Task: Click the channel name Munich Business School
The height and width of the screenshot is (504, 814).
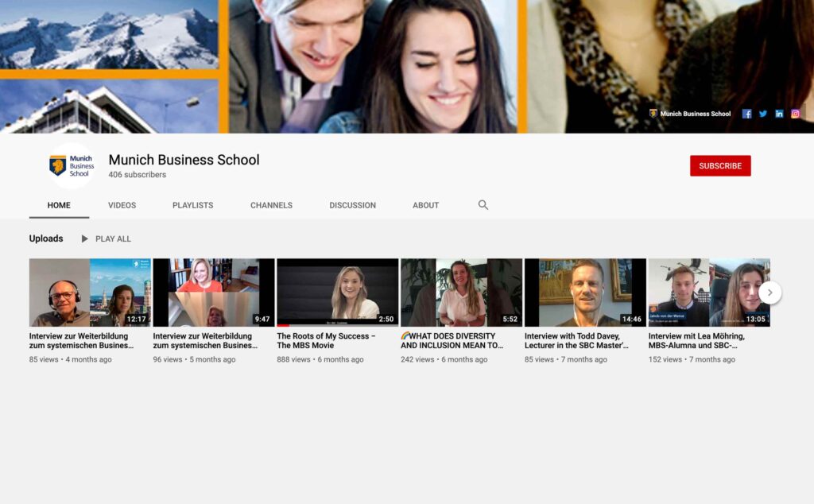Action: (x=184, y=160)
